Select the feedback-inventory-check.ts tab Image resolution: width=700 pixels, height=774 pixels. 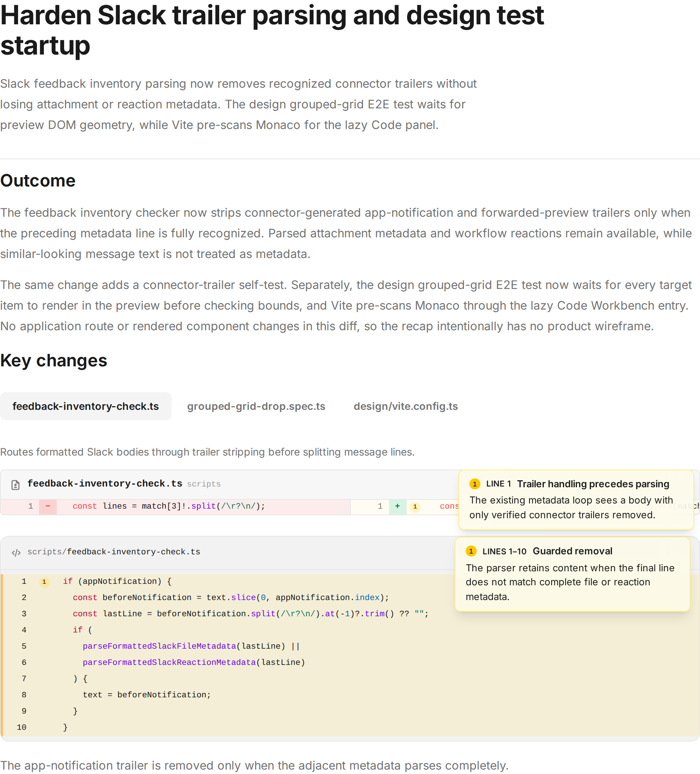(x=85, y=406)
